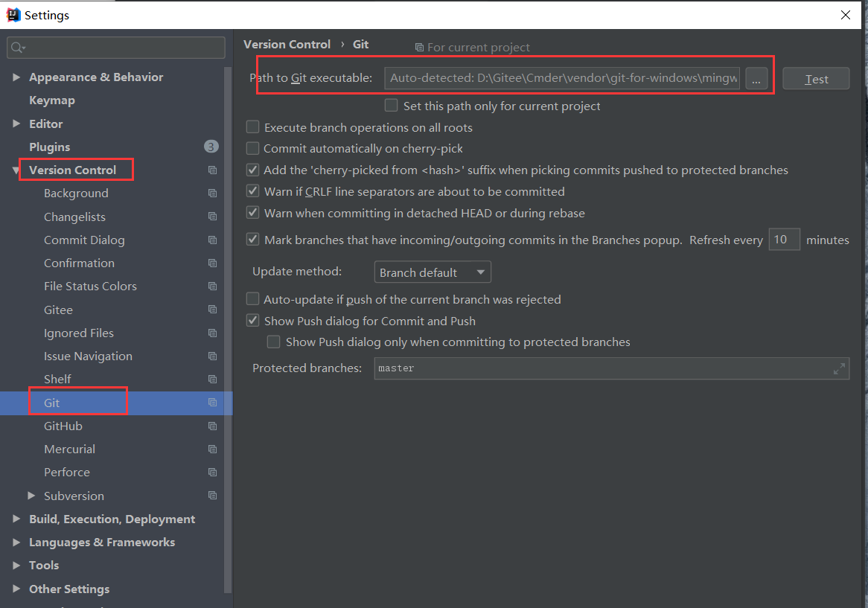The image size is (868, 608).
Task: Toggle Set this path only for current project
Action: [391, 105]
